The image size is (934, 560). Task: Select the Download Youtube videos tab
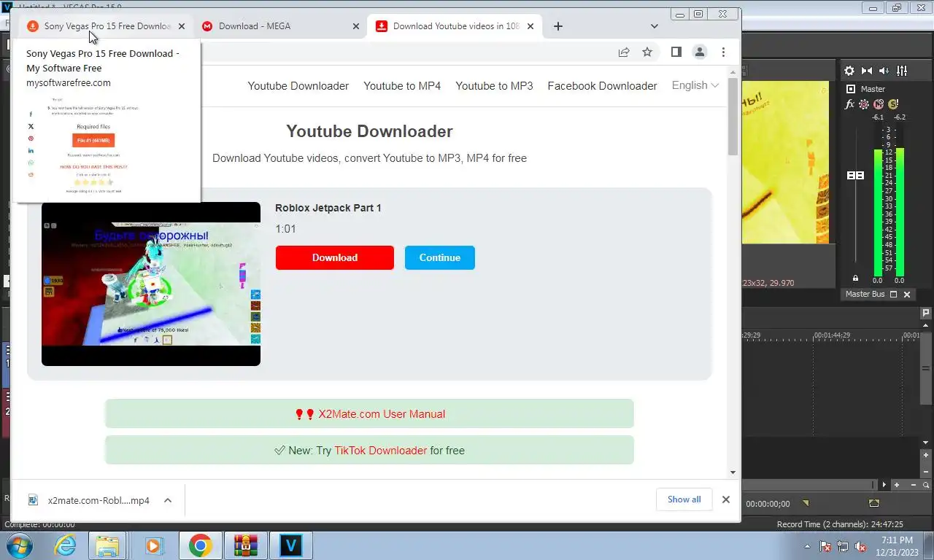click(455, 26)
